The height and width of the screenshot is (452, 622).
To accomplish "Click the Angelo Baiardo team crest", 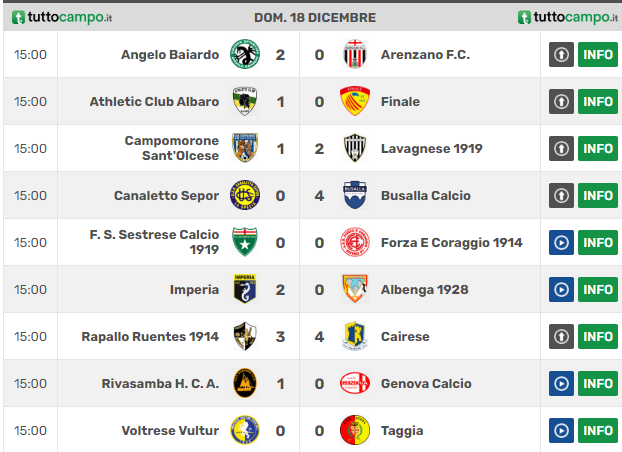I will [x=245, y=54].
